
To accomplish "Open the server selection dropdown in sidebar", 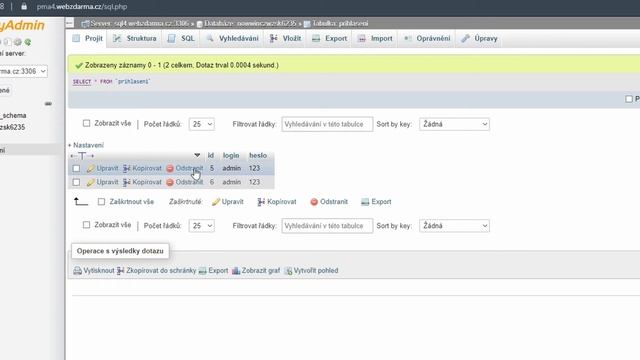I will (x=23, y=71).
